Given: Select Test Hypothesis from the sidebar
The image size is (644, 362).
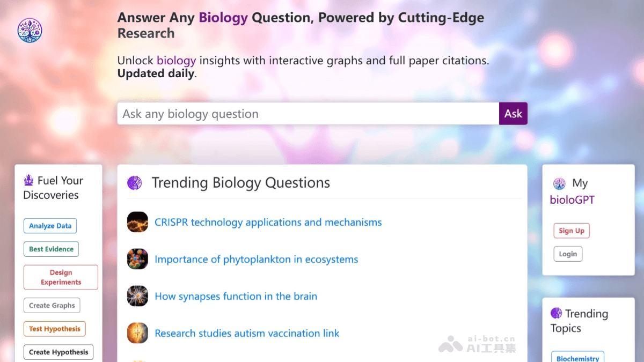Looking at the screenshot, I should [54, 329].
